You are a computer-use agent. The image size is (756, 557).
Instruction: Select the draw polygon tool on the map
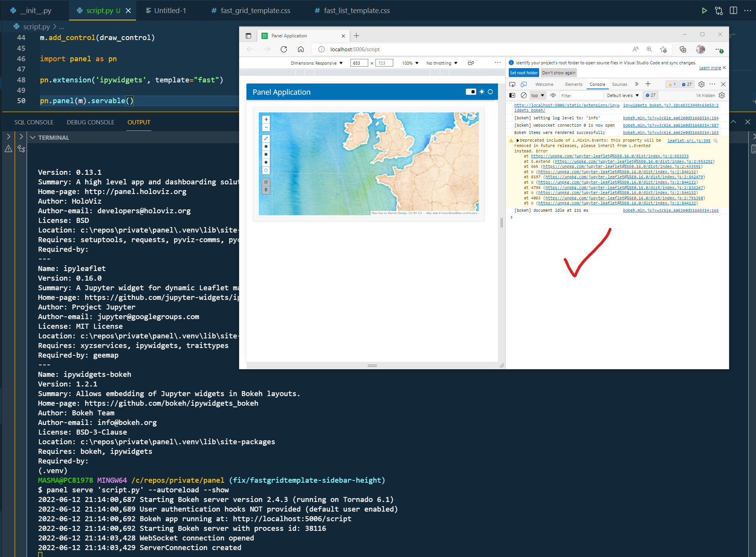pyautogui.click(x=266, y=146)
